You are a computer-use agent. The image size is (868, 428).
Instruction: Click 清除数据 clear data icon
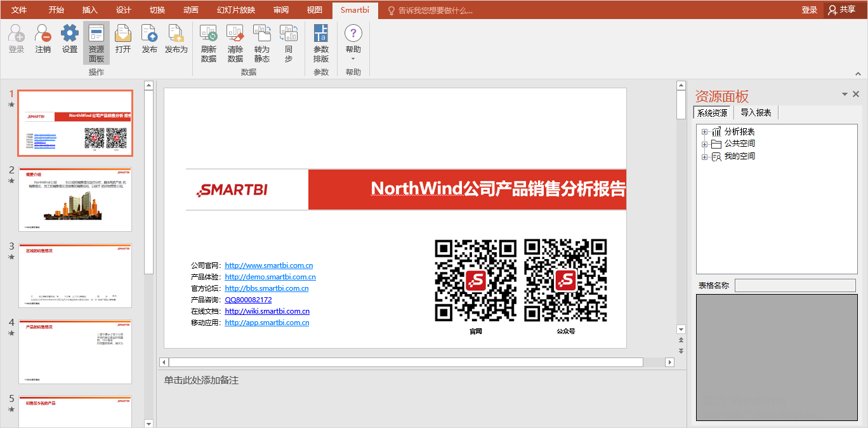coord(235,43)
